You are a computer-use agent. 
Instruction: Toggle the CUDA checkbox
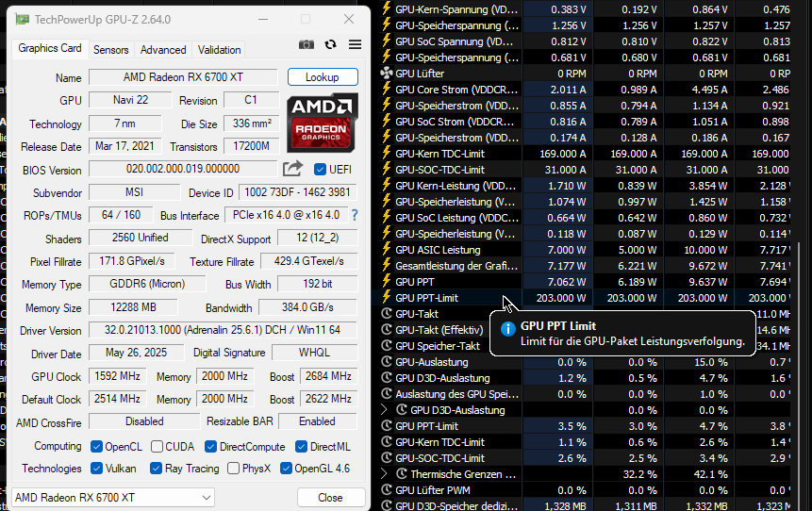[157, 446]
